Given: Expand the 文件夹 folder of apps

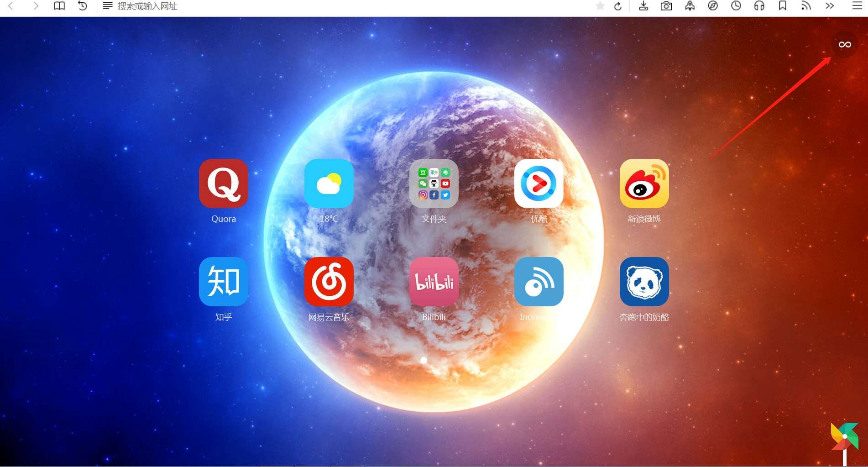Looking at the screenshot, I should point(434,184).
